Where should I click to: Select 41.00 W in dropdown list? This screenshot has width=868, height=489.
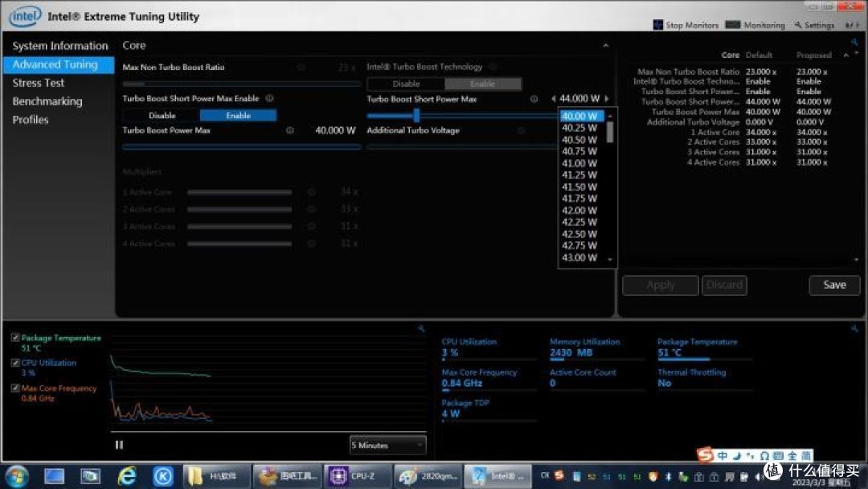click(x=579, y=163)
